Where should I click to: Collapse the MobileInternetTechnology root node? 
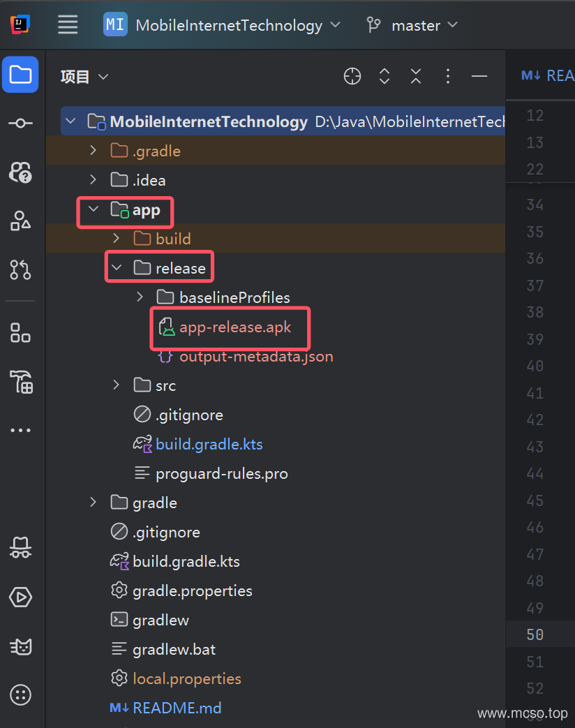70,121
